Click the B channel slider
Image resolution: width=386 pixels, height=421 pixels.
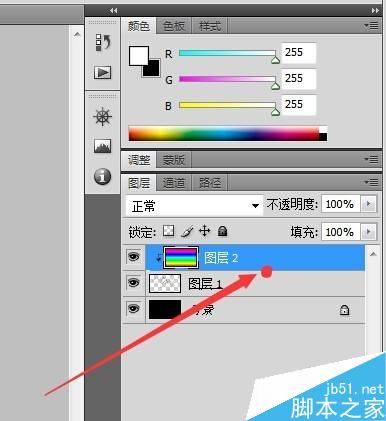click(x=228, y=105)
